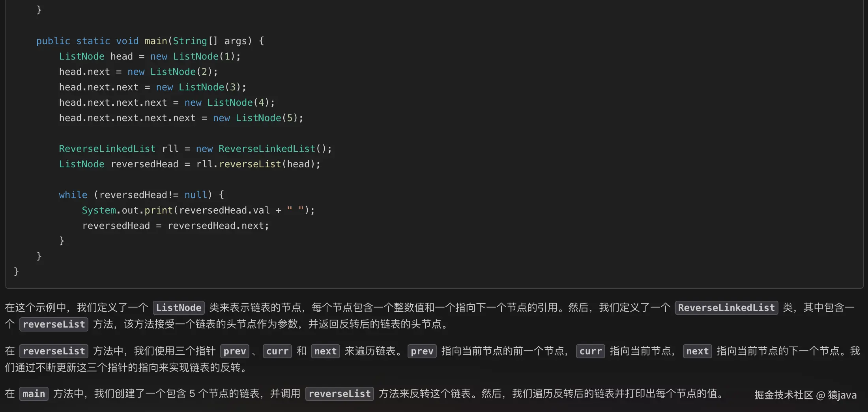The image size is (868, 412).
Task: Click the ReverseLinkedList inline code tag in paragraph
Action: (726, 307)
